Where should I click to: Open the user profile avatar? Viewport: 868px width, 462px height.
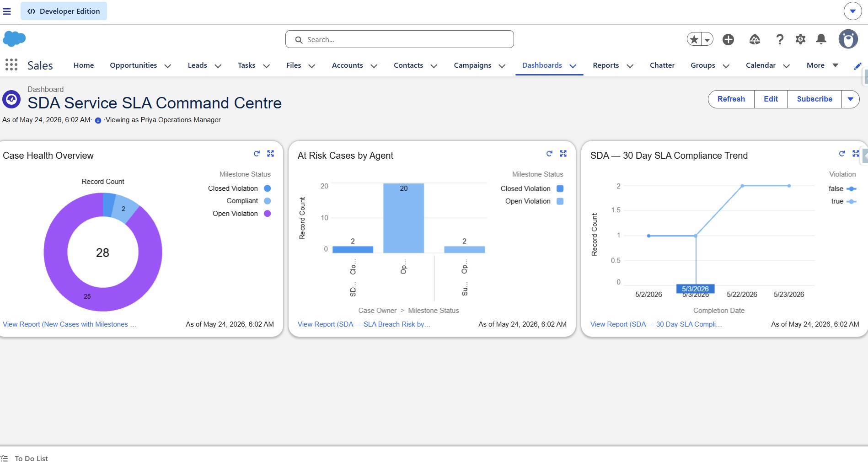(x=848, y=39)
